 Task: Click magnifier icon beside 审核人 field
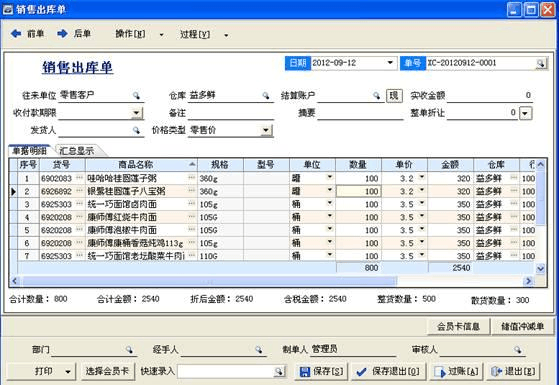click(518, 350)
